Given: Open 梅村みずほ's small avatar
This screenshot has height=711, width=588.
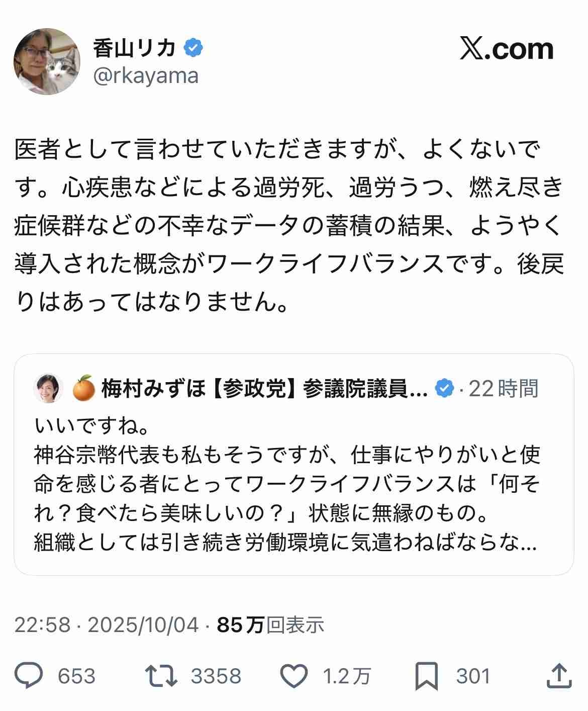Looking at the screenshot, I should click(x=48, y=389).
